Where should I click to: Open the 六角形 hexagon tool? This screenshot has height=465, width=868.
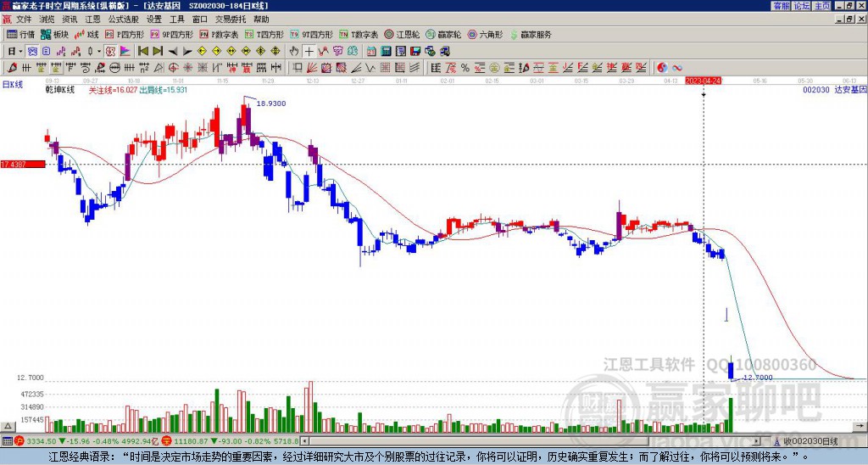click(485, 34)
